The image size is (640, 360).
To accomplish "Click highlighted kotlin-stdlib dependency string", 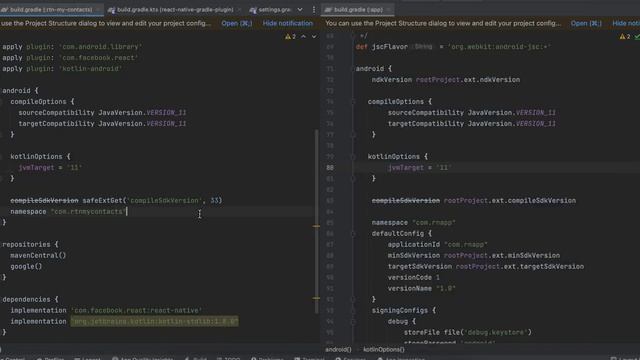I will coord(155,322).
